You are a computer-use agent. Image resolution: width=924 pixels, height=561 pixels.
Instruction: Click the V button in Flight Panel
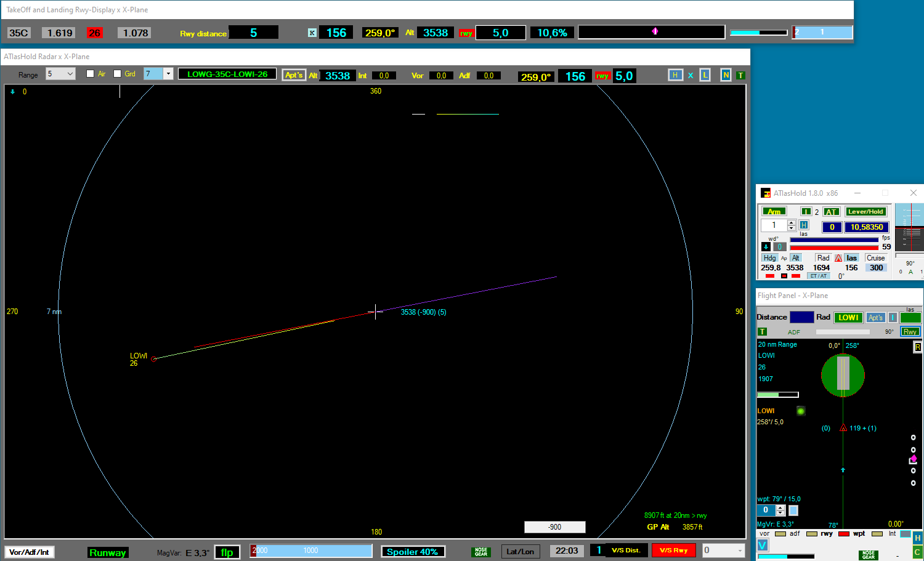(x=763, y=545)
